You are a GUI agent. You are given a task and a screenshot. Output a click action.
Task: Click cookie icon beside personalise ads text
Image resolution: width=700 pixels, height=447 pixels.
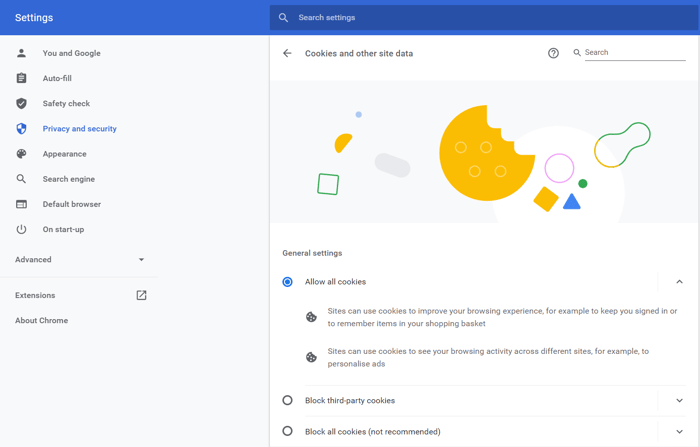coord(311,357)
